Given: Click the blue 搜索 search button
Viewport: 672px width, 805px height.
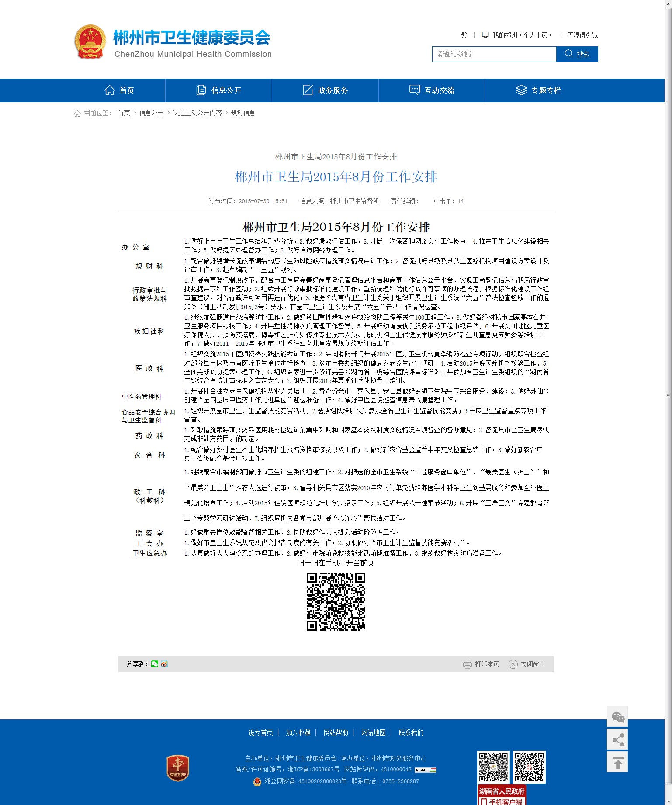Looking at the screenshot, I should [x=577, y=54].
